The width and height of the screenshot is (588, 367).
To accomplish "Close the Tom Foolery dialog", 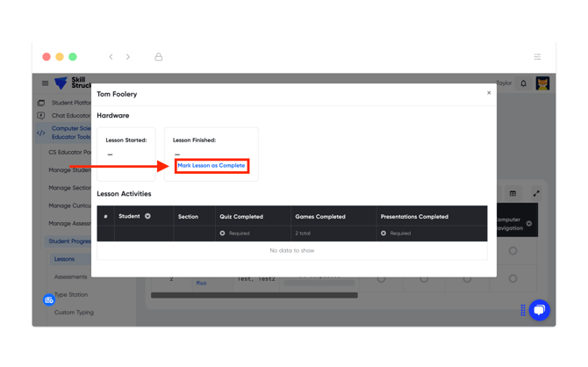I will tap(489, 93).
